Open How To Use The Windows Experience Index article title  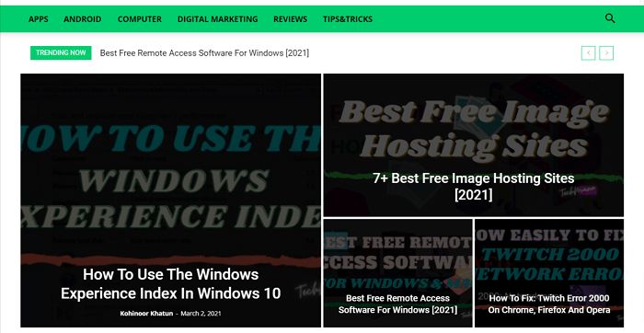tap(171, 283)
